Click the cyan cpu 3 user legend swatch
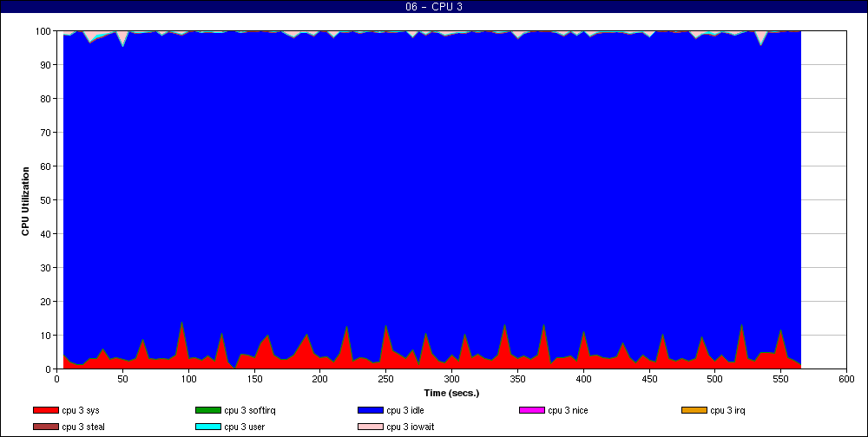868x437 pixels. point(208,427)
